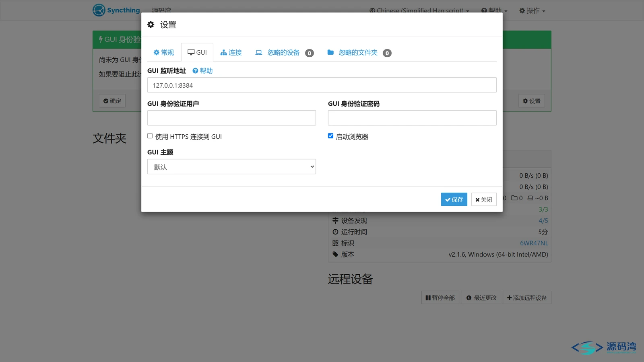
Task: Click the 运行时间 clock icon
Action: click(335, 232)
